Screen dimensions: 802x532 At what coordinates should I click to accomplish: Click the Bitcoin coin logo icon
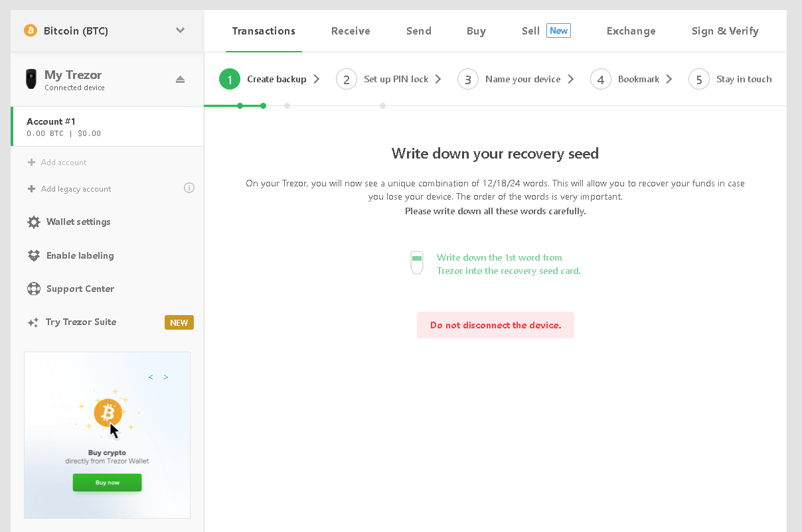click(31, 31)
